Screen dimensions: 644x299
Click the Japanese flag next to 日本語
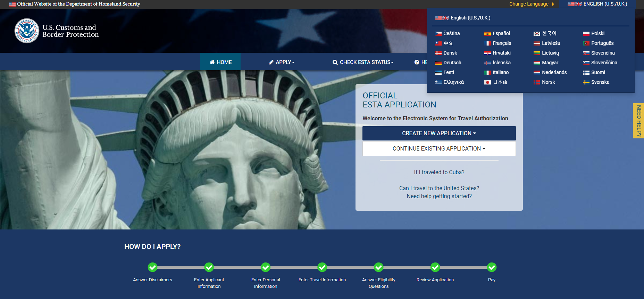[487, 82]
